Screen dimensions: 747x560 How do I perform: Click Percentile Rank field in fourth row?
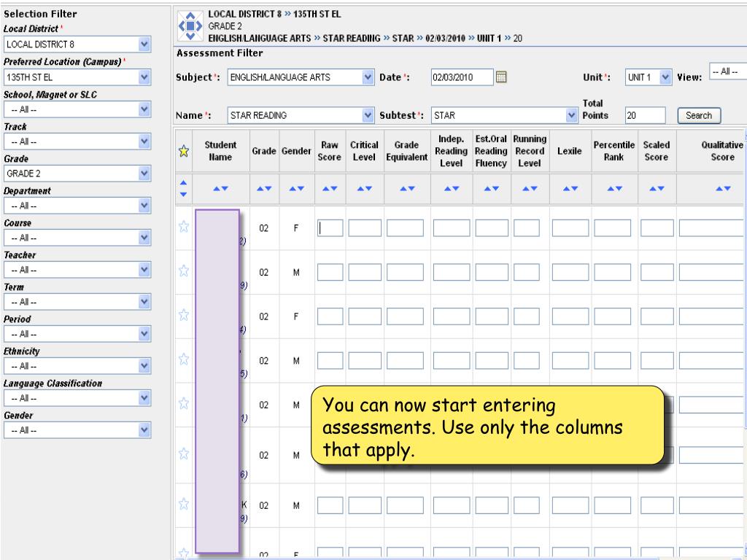[612, 361]
